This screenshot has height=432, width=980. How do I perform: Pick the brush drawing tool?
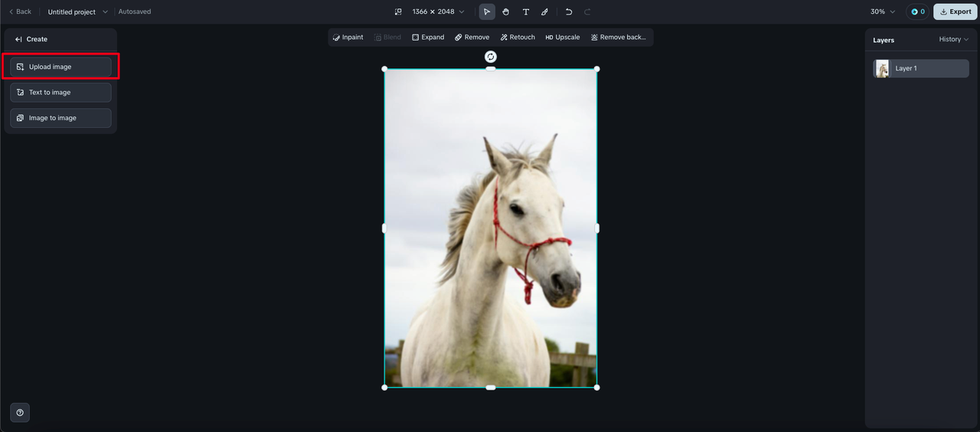click(544, 11)
